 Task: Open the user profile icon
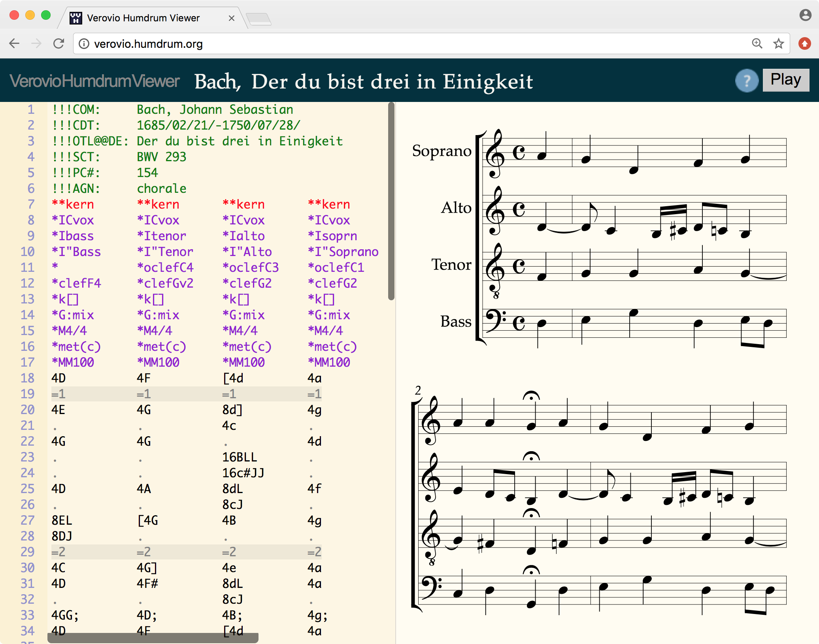[x=805, y=15]
